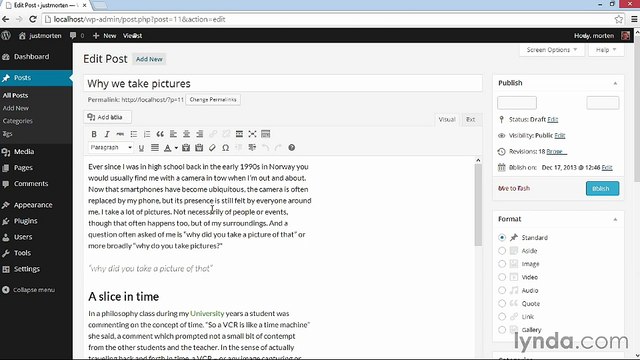Browse the post revisions link
Viewport: 640px width, 360px height.
click(557, 151)
